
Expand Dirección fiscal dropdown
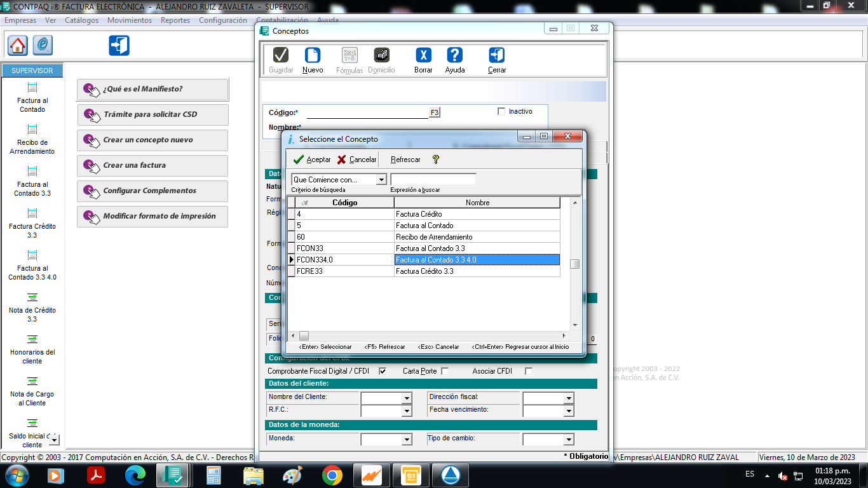tap(569, 398)
